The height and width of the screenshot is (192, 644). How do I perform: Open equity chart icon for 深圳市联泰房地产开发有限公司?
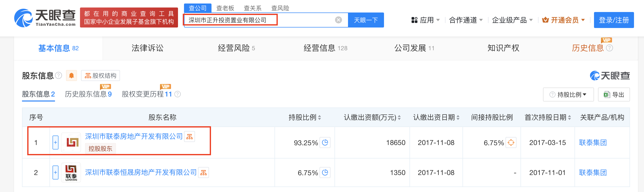pos(189,136)
